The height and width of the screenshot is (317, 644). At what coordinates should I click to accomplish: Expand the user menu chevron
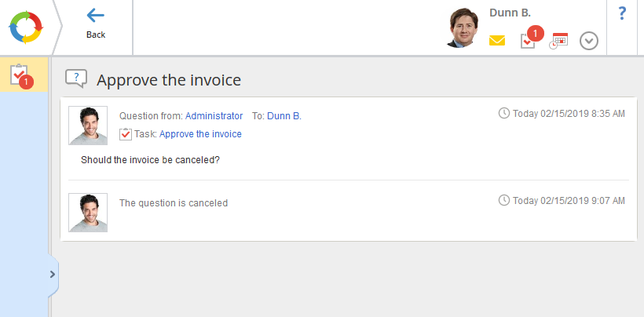click(x=589, y=40)
